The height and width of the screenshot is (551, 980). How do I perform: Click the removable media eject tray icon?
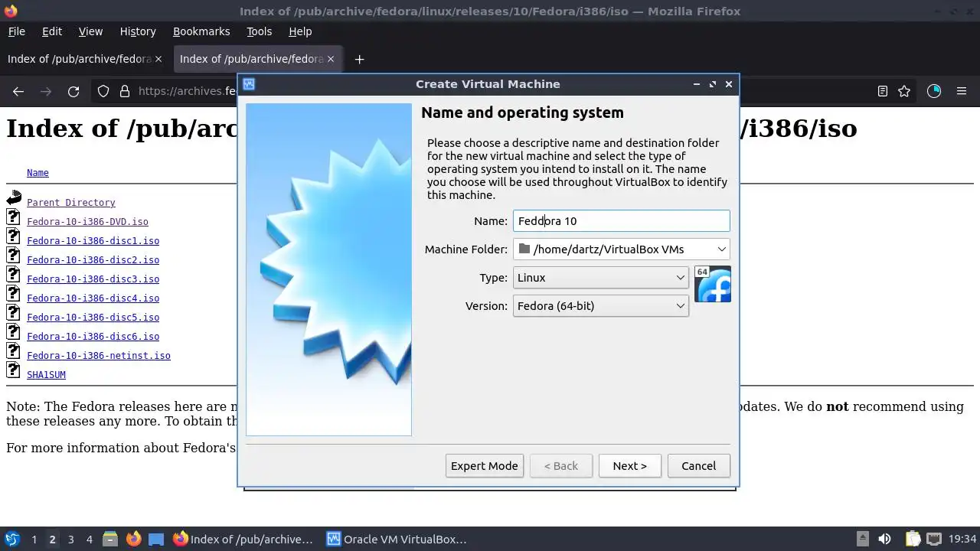(x=863, y=539)
